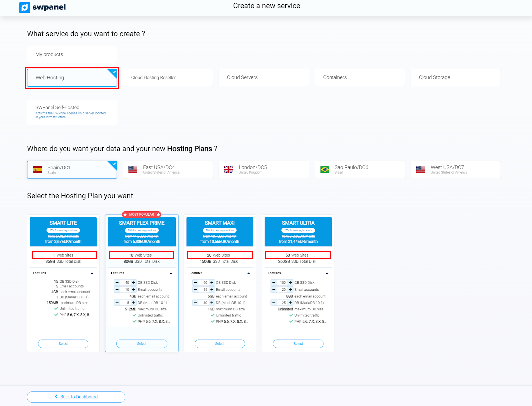
Task: Open SWPanel Self-Hosted license option
Action: [x=72, y=112]
